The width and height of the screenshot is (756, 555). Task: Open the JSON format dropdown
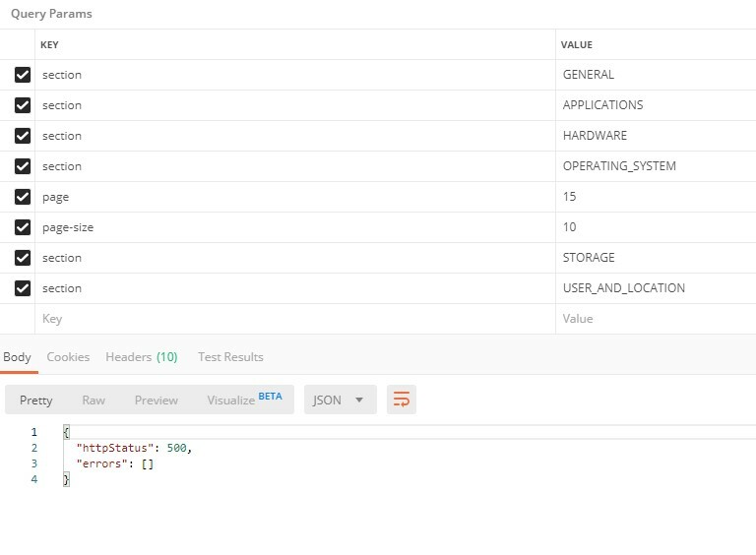coord(340,400)
